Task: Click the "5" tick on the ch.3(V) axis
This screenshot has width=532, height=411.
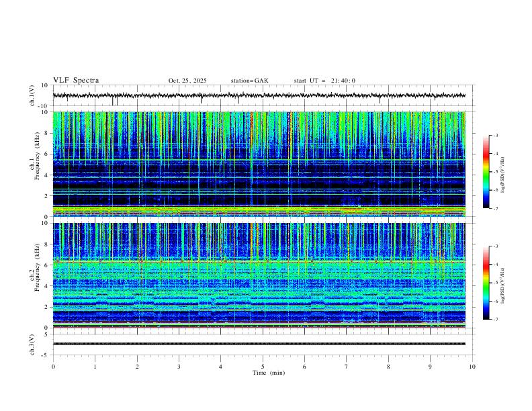Action: tap(46, 334)
